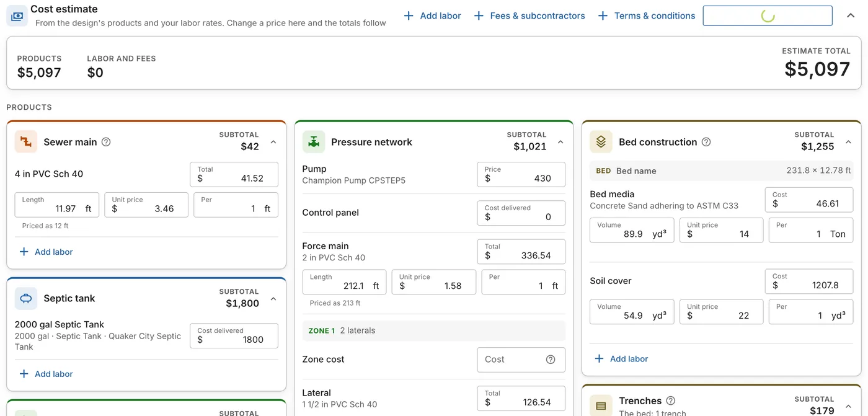Image resolution: width=868 pixels, height=416 pixels.
Task: Add labor from the top toolbar
Action: [x=432, y=16]
